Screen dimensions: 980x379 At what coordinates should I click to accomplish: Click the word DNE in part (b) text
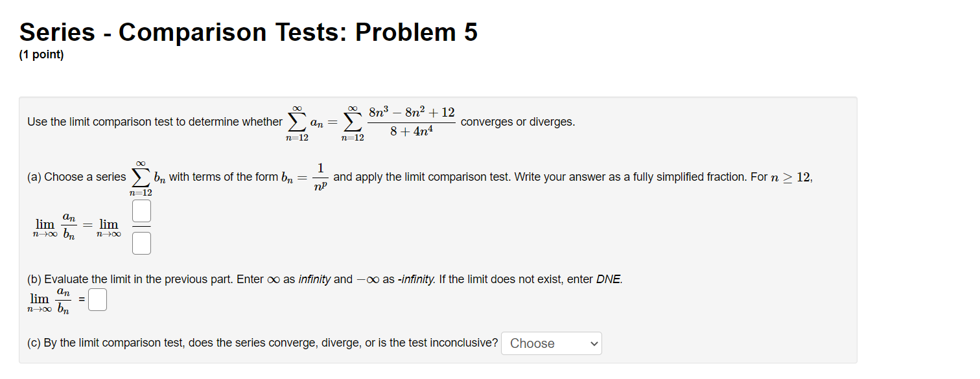pyautogui.click(x=607, y=279)
